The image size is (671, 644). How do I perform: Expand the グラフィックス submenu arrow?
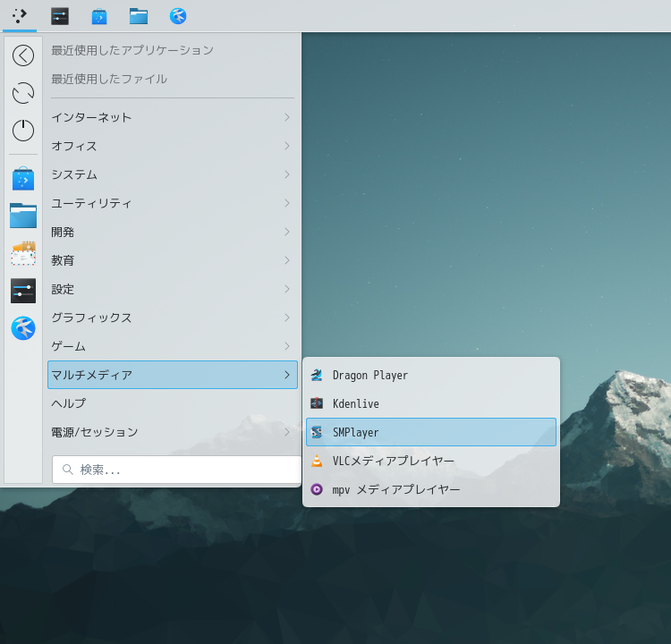(x=287, y=318)
